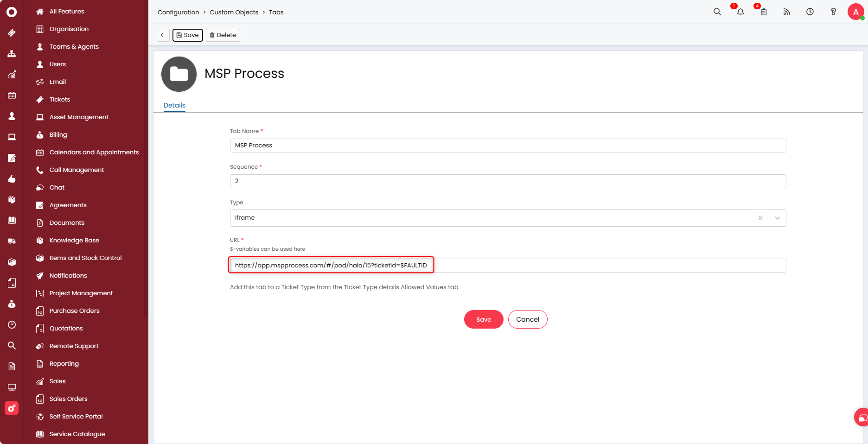This screenshot has height=444, width=868.
Task: Click the search magnifier icon in header
Action: point(717,12)
